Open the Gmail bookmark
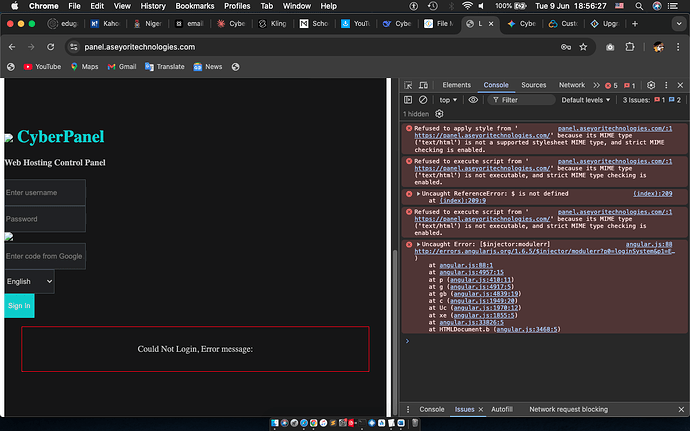Image resolution: width=690 pixels, height=431 pixels. pos(122,67)
